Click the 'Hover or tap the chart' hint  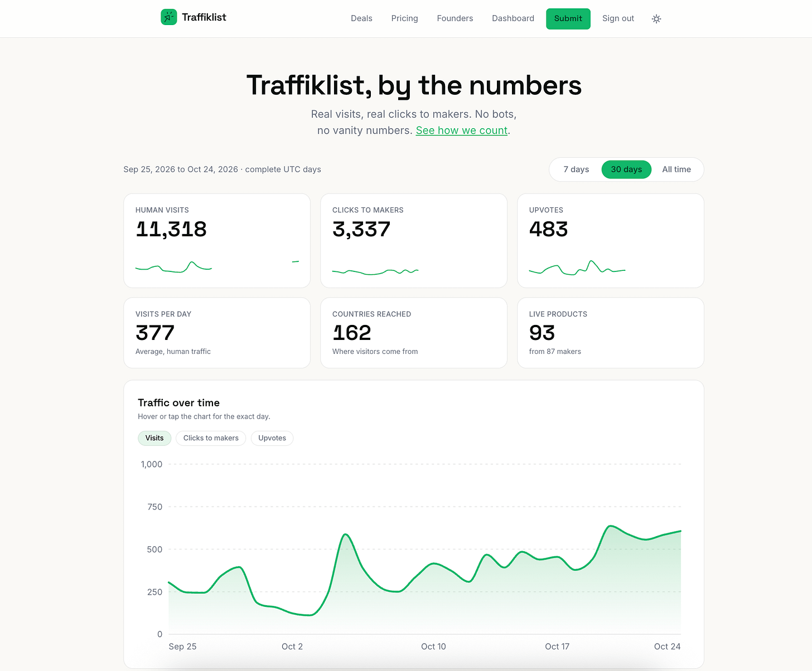coord(204,416)
